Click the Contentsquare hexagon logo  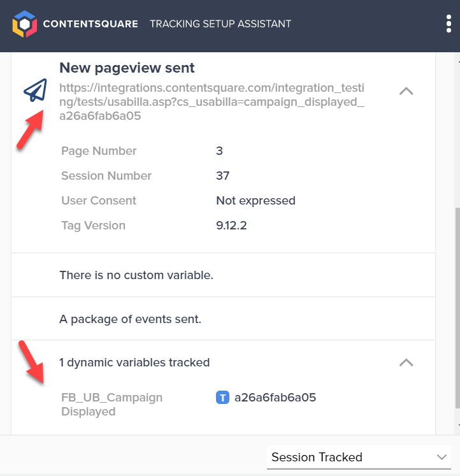coord(25,24)
